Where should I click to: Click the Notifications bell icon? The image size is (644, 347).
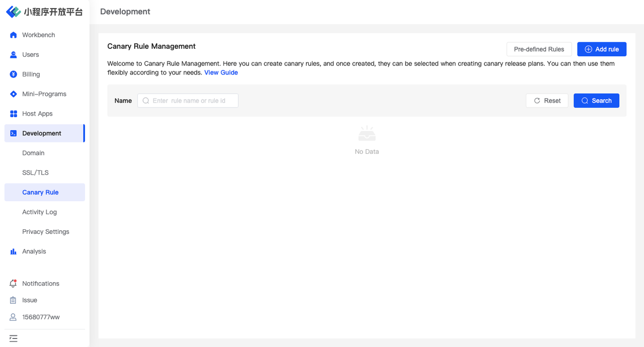click(x=14, y=284)
